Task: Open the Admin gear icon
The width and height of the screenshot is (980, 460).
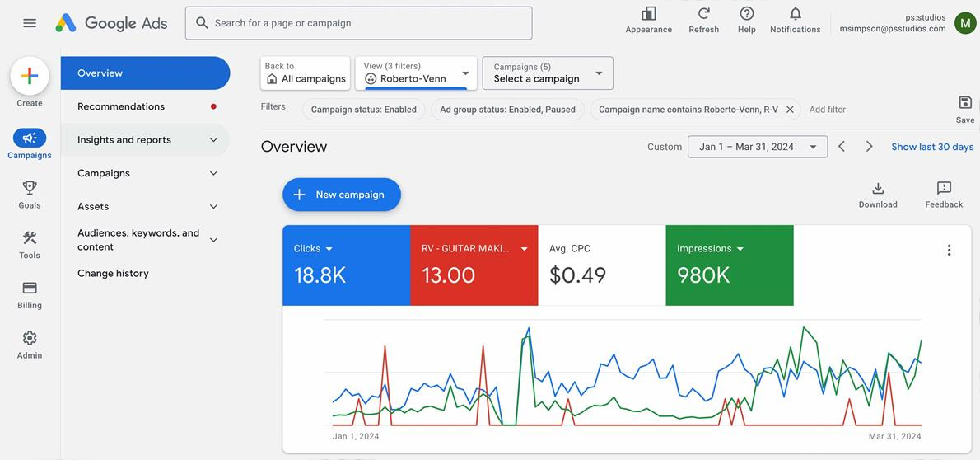Action: coord(30,339)
